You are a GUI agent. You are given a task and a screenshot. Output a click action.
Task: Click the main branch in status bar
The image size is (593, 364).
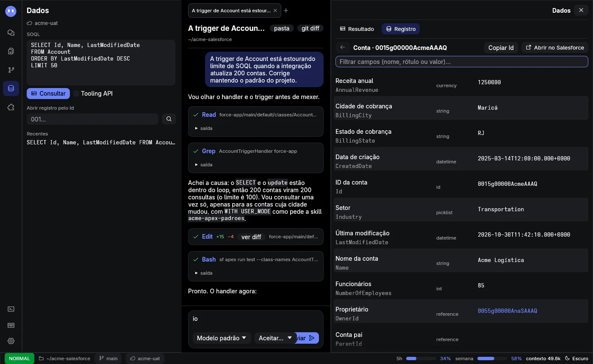point(108,358)
